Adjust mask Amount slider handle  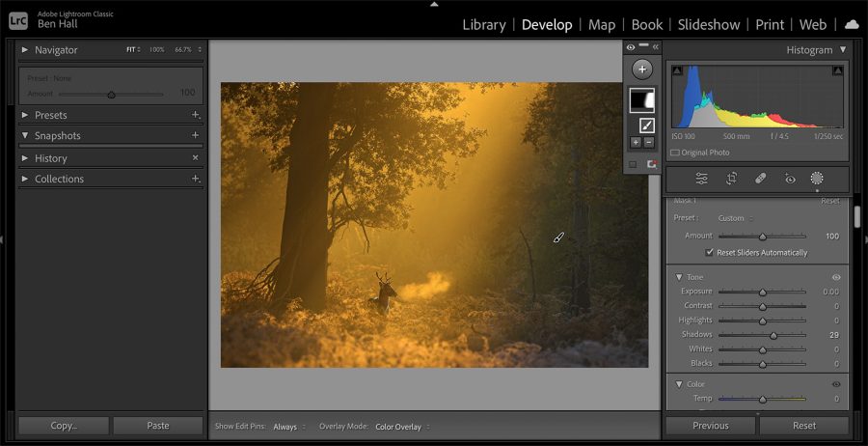pyautogui.click(x=762, y=237)
